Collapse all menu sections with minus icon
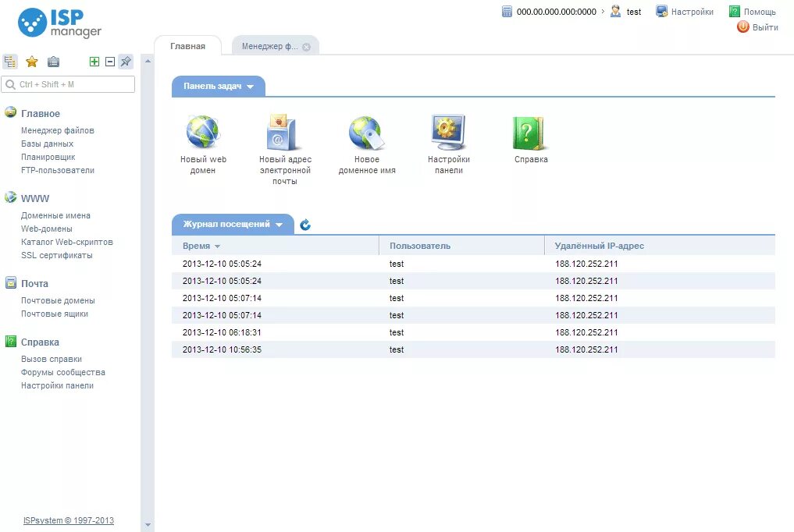This screenshot has width=794, height=532. (x=110, y=62)
